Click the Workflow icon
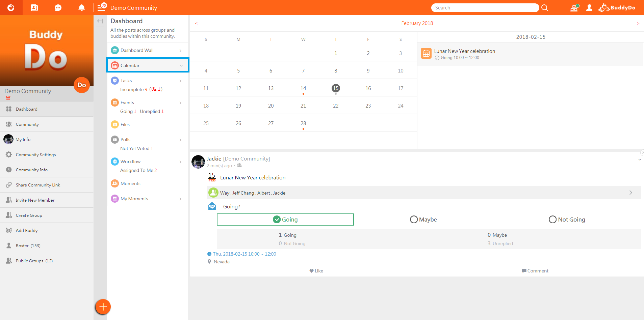644x320 pixels. pyautogui.click(x=115, y=162)
